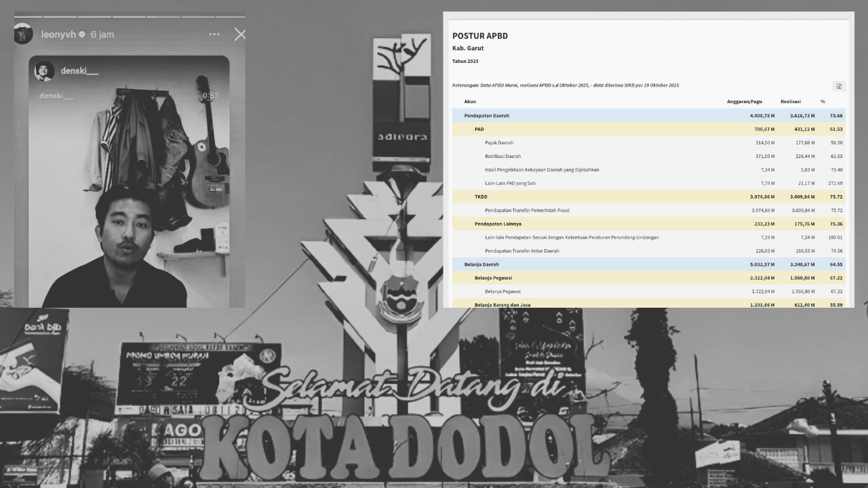
Task: Select the 'TKDD' group row label
Action: click(481, 197)
